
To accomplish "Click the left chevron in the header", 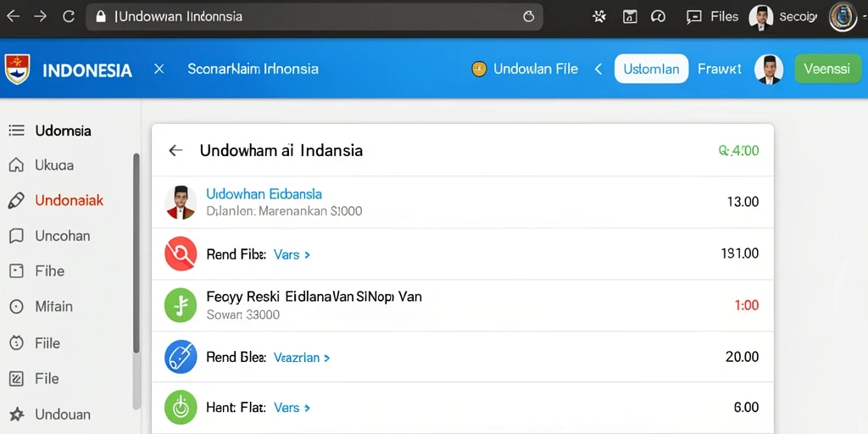I will coord(598,70).
